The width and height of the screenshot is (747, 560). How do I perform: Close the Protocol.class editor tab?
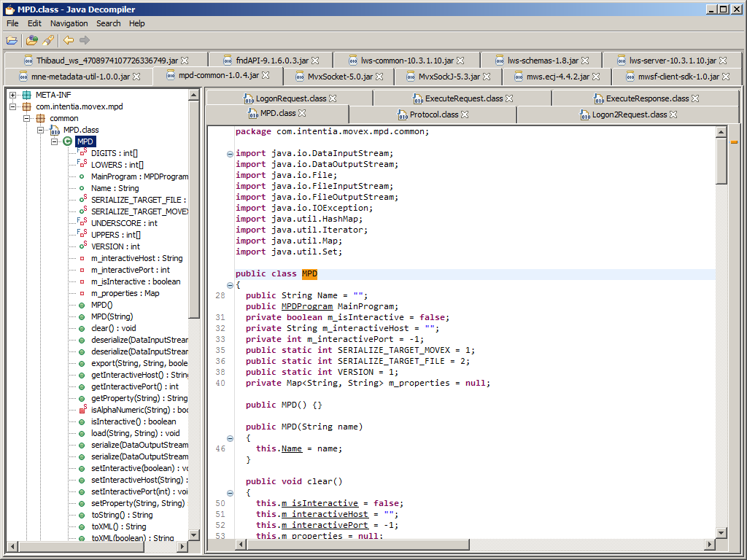[465, 114]
